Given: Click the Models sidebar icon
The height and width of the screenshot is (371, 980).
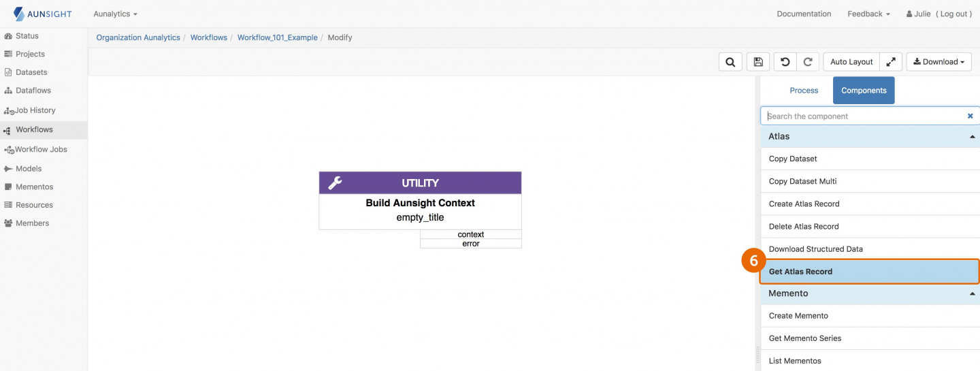Looking at the screenshot, I should click(8, 169).
